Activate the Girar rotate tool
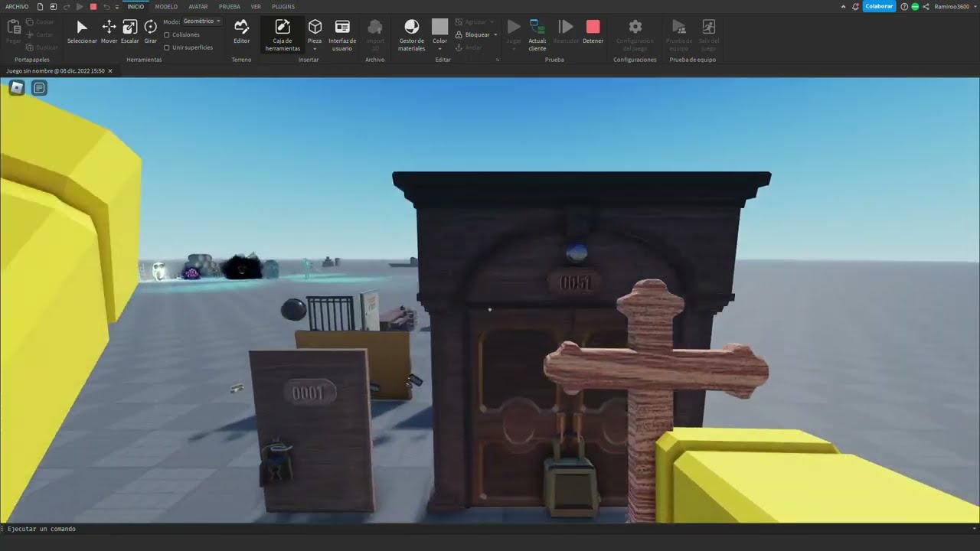 click(x=151, y=31)
